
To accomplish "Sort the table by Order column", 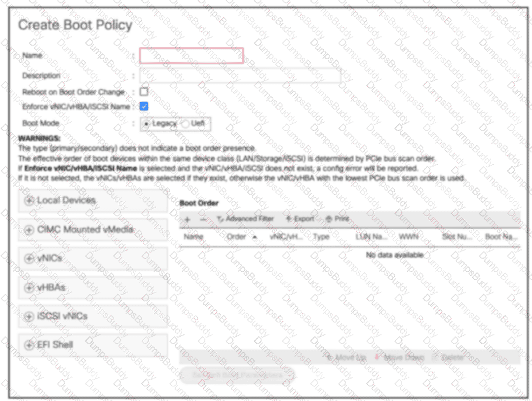I will tap(236, 237).
